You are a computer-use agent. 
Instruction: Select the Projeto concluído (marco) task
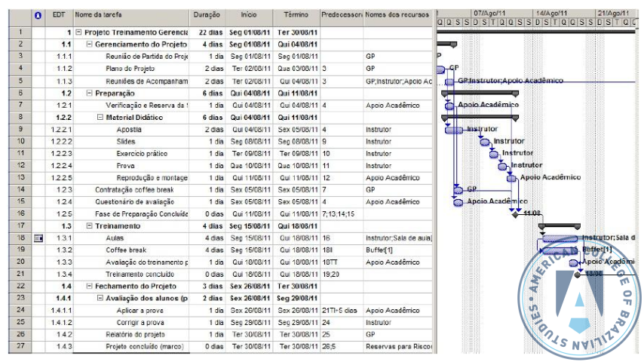tap(145, 346)
